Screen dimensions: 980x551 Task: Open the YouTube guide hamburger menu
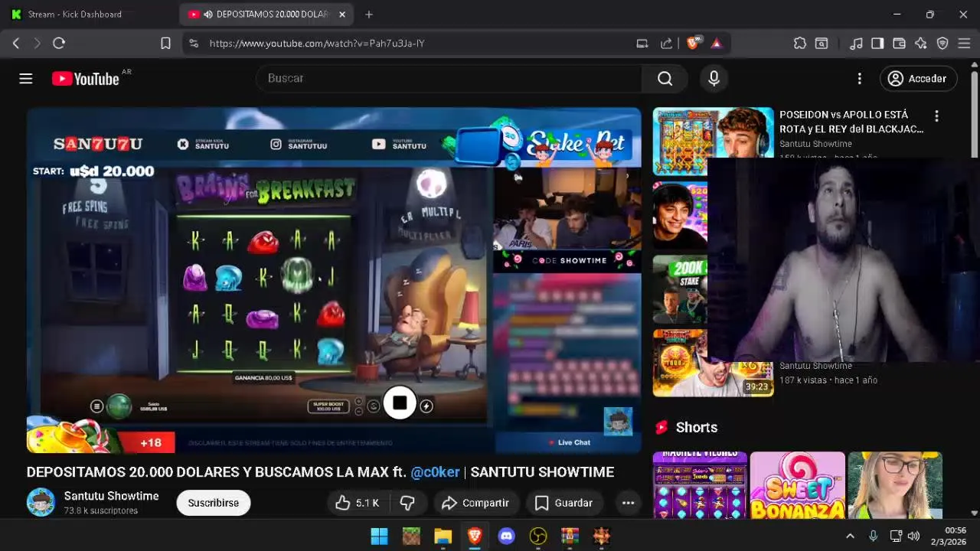pyautogui.click(x=26, y=79)
